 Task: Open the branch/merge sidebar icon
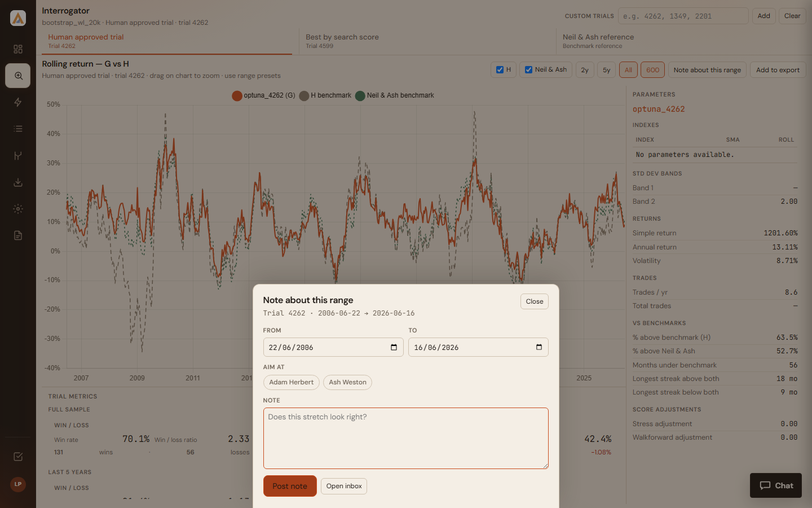[18, 156]
